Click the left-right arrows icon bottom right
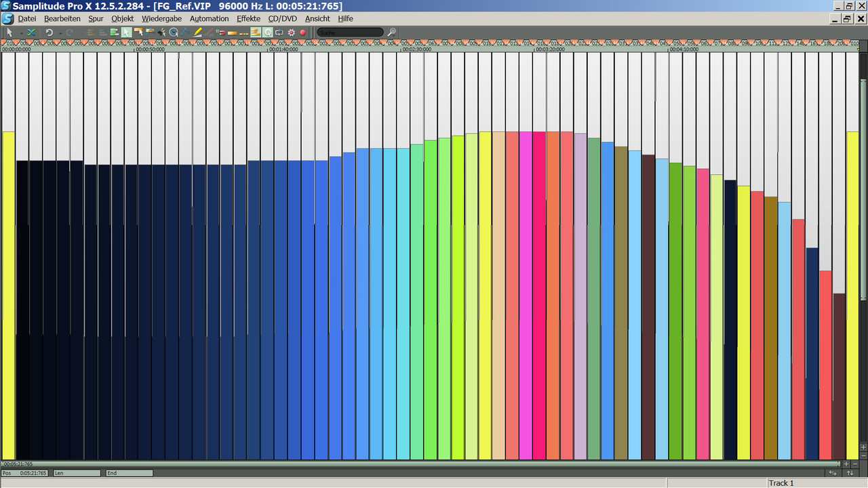 833,473
